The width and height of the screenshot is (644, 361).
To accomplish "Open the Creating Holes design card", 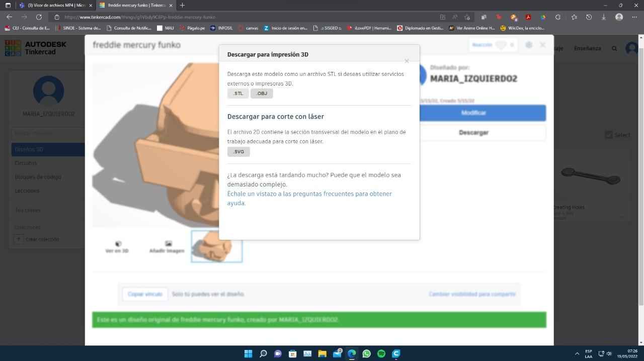I will coord(591,185).
